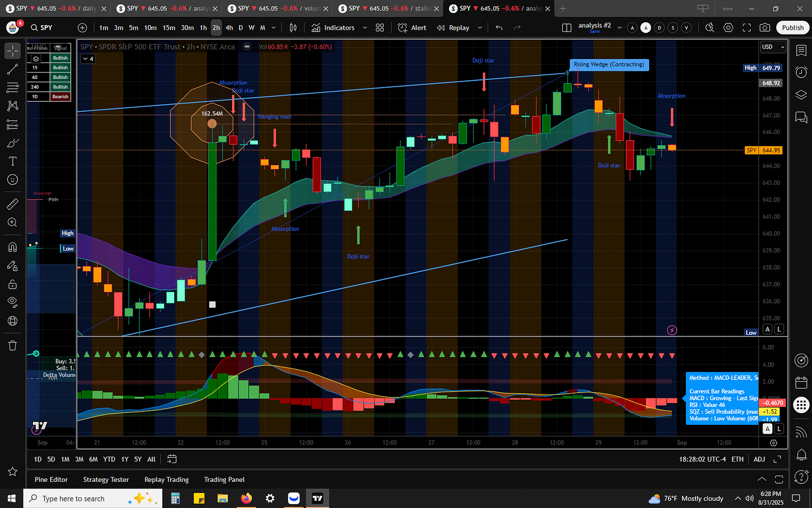This screenshot has height=508, width=812.
Task: Set the 5Y date range
Action: point(138,459)
